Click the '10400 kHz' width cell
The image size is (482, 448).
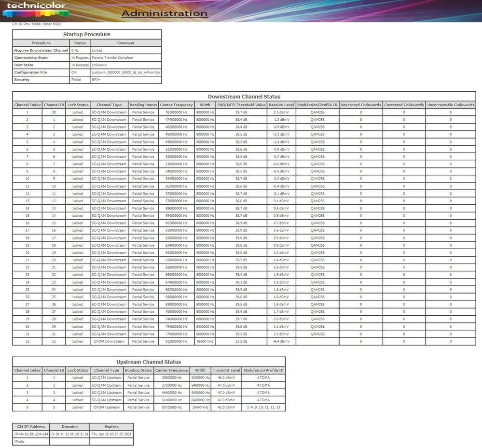(x=200, y=407)
